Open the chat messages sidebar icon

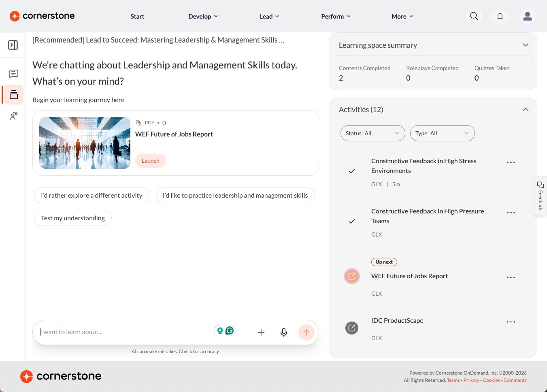(x=13, y=74)
